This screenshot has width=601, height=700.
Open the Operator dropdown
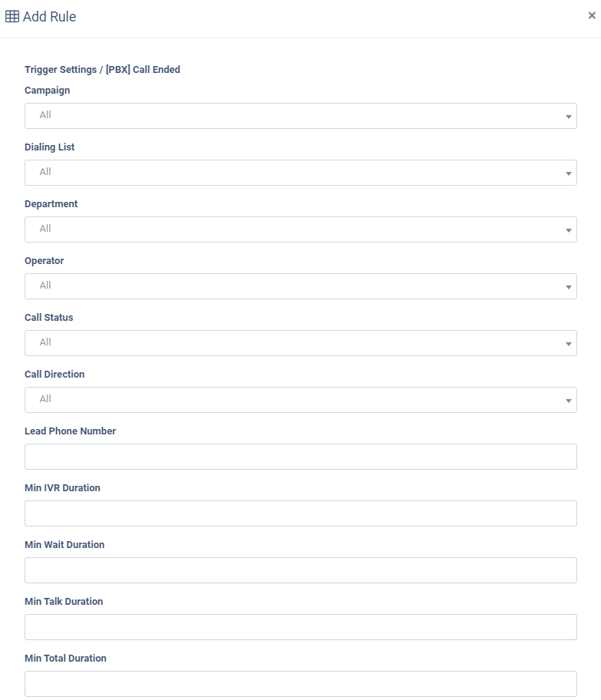pyautogui.click(x=301, y=286)
